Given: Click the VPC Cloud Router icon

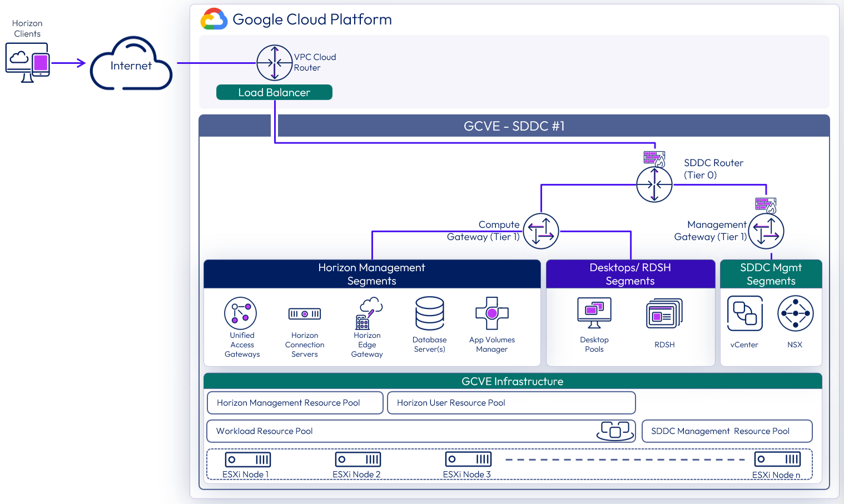Looking at the screenshot, I should pyautogui.click(x=274, y=63).
